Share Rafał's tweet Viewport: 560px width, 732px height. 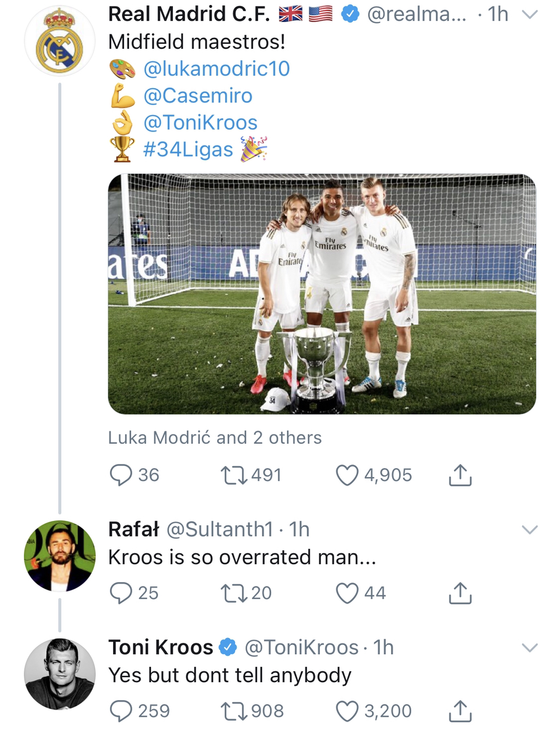tap(460, 592)
